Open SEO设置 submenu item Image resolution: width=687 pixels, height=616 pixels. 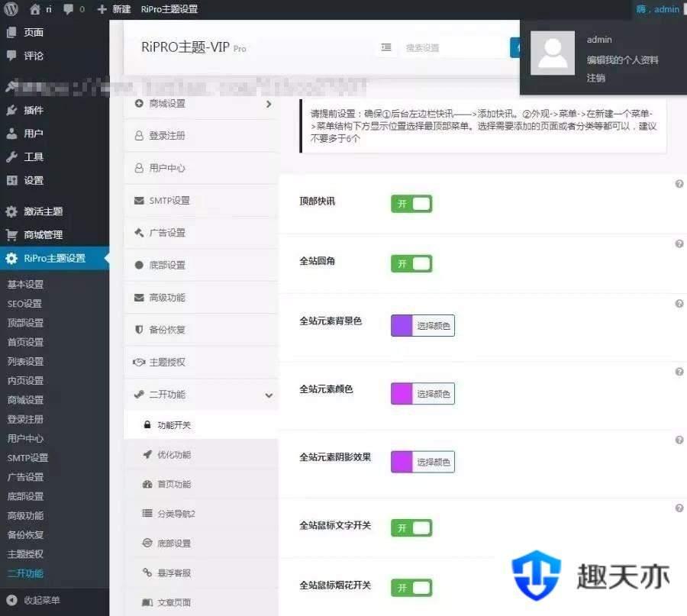pos(24,304)
